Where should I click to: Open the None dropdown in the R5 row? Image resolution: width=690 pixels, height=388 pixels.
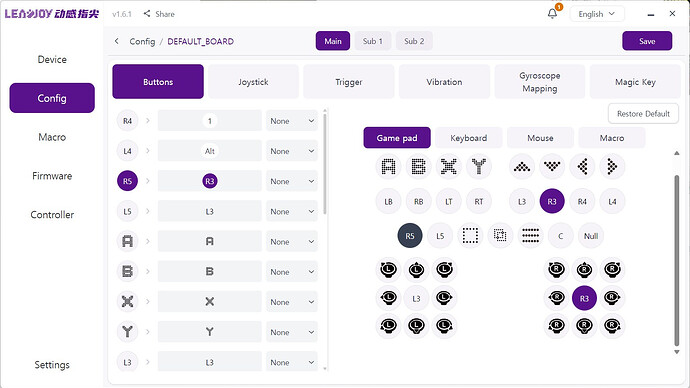point(292,181)
